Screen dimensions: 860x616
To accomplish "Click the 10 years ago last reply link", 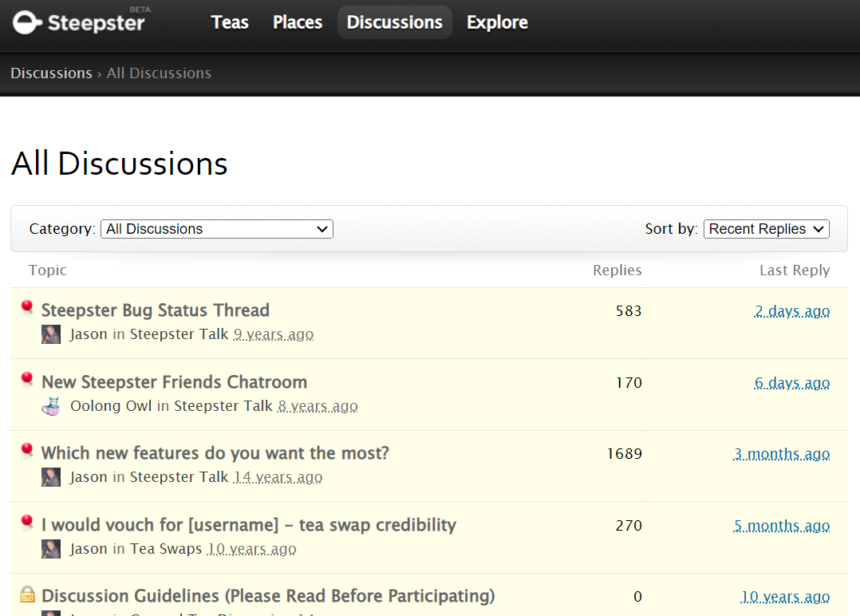I will [x=785, y=597].
